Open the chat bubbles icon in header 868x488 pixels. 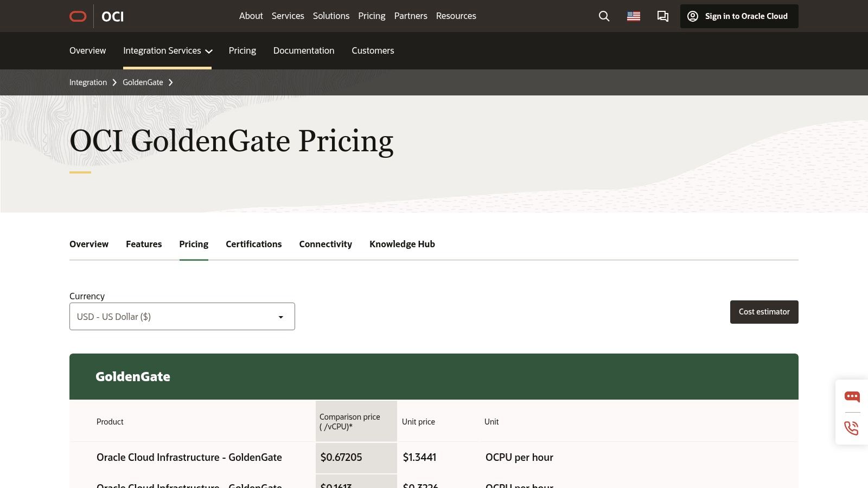pos(663,16)
